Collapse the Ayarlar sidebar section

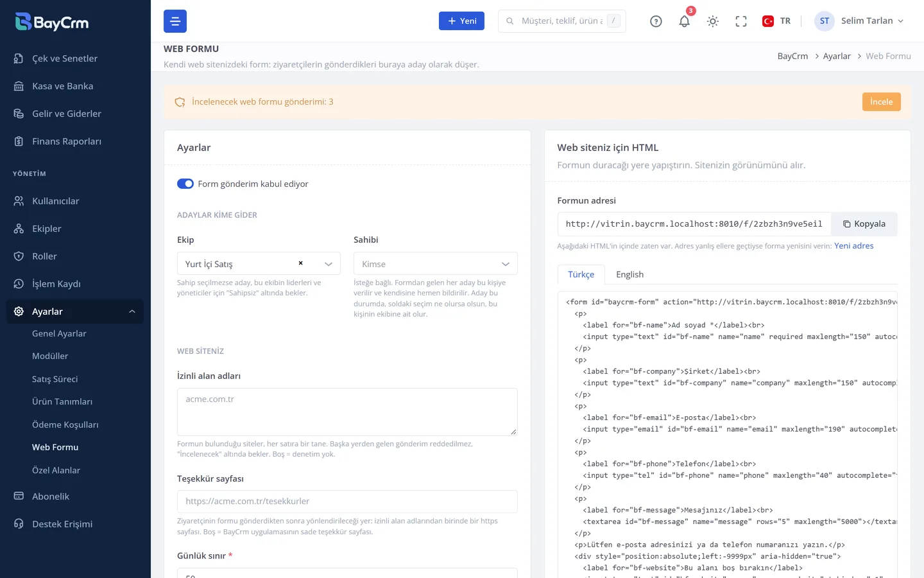[x=75, y=311]
